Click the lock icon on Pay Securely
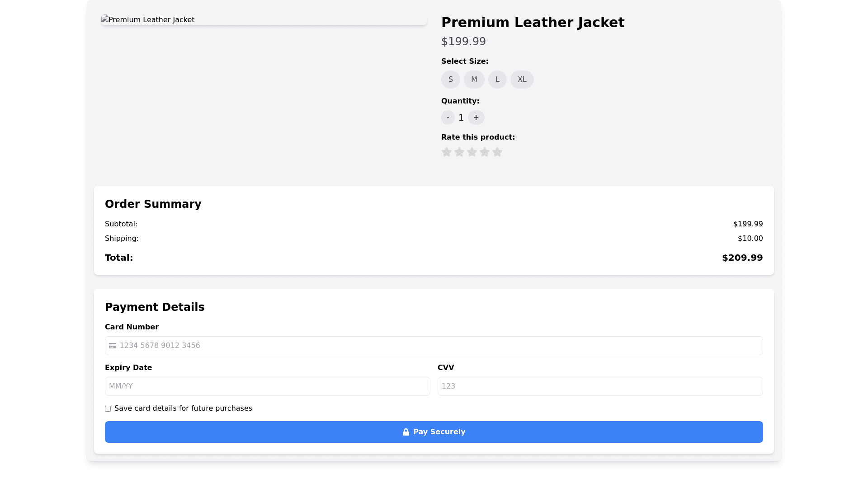 (x=406, y=432)
